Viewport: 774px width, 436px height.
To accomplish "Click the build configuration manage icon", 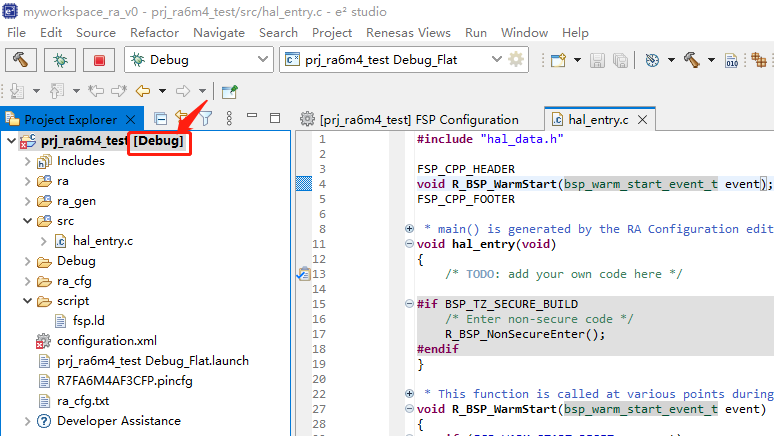I will coord(652,60).
